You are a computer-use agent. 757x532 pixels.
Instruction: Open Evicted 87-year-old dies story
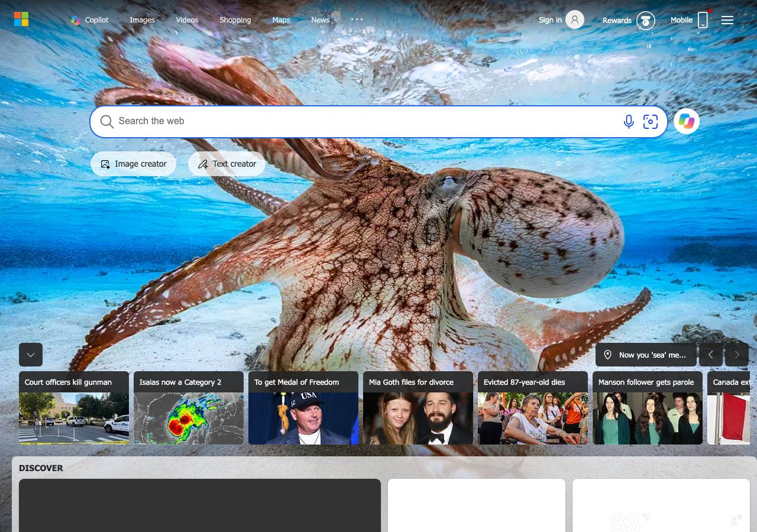(533, 408)
